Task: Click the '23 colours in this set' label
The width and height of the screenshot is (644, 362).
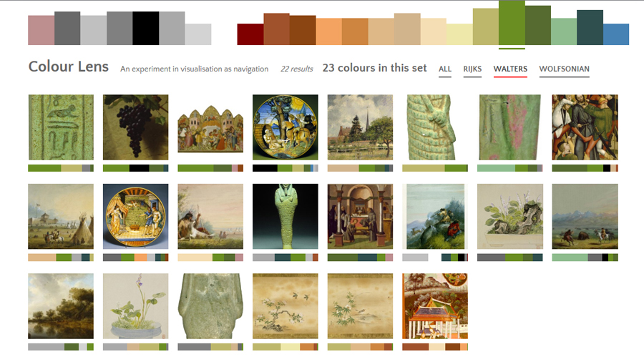Action: (374, 68)
